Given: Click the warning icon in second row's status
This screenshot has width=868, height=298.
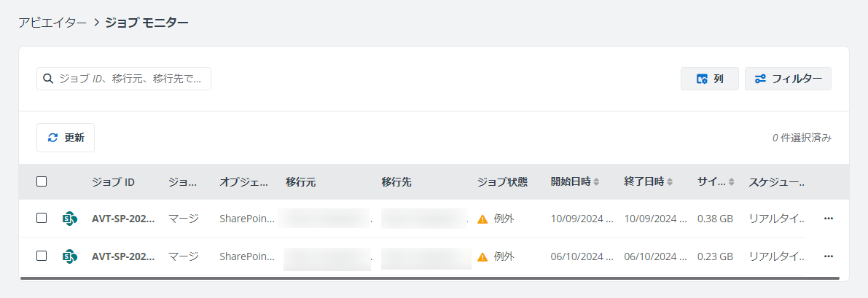Looking at the screenshot, I should pyautogui.click(x=482, y=256).
